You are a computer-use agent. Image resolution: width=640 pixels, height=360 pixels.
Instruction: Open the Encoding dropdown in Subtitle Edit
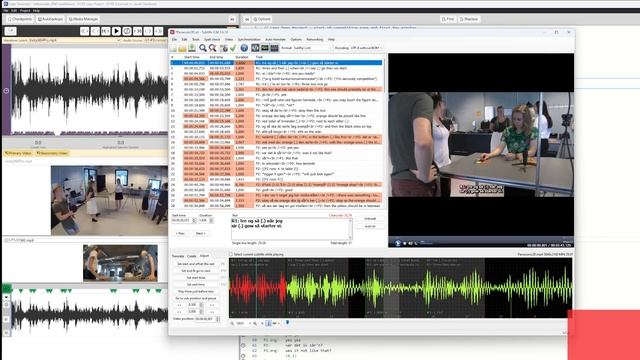[x=367, y=48]
